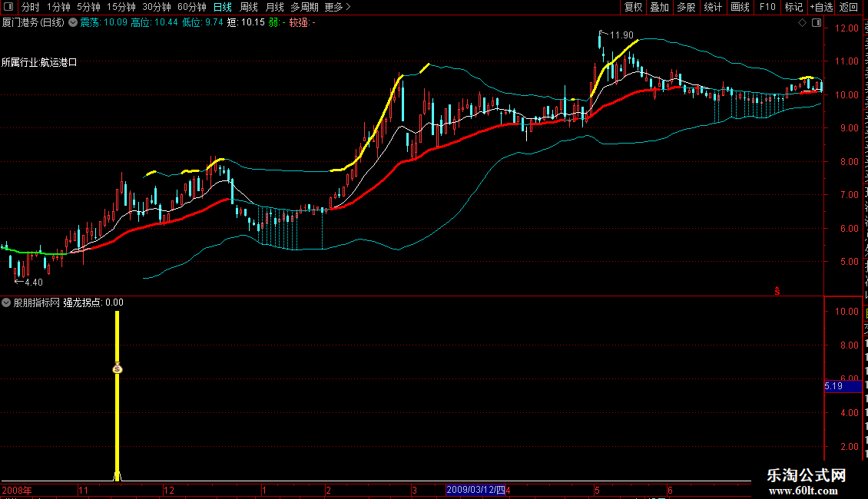Screen dimensions: 868x499
Task: Click the 11.90 high price label
Action: click(x=621, y=35)
